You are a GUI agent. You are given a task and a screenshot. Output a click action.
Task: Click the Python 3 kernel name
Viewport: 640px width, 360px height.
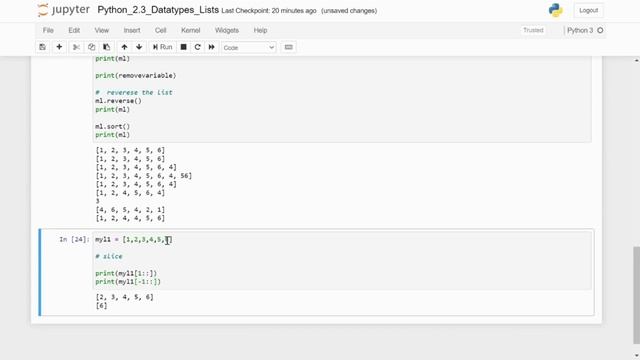580,30
